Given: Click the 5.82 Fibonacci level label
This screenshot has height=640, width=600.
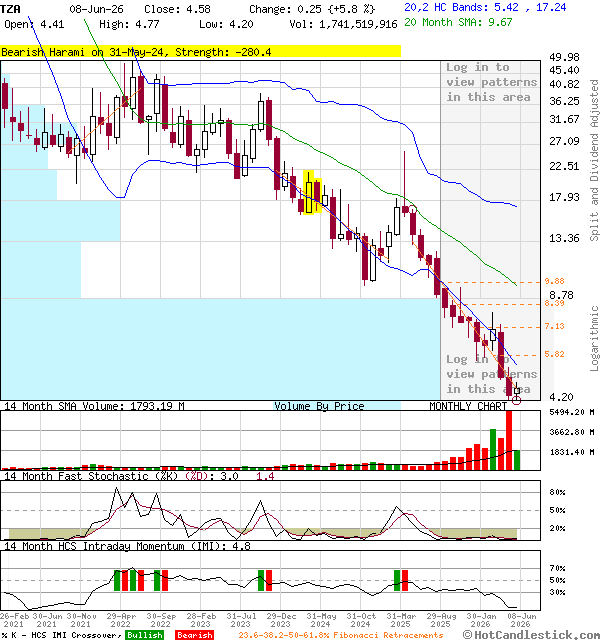Looking at the screenshot, I should (554, 354).
